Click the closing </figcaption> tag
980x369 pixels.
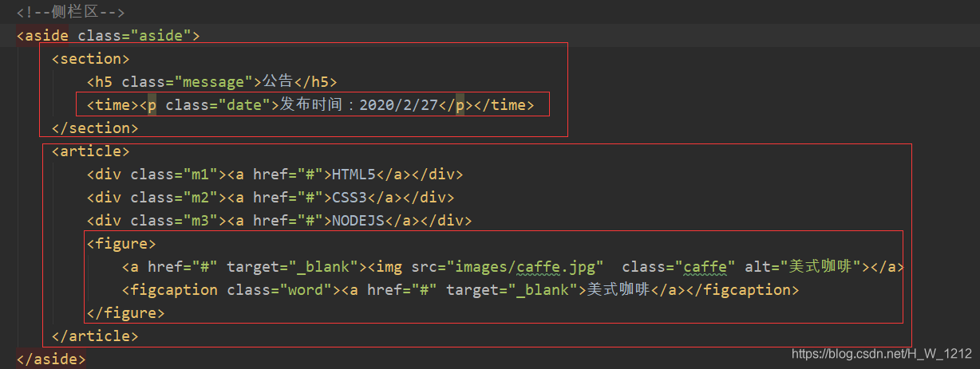(x=741, y=290)
